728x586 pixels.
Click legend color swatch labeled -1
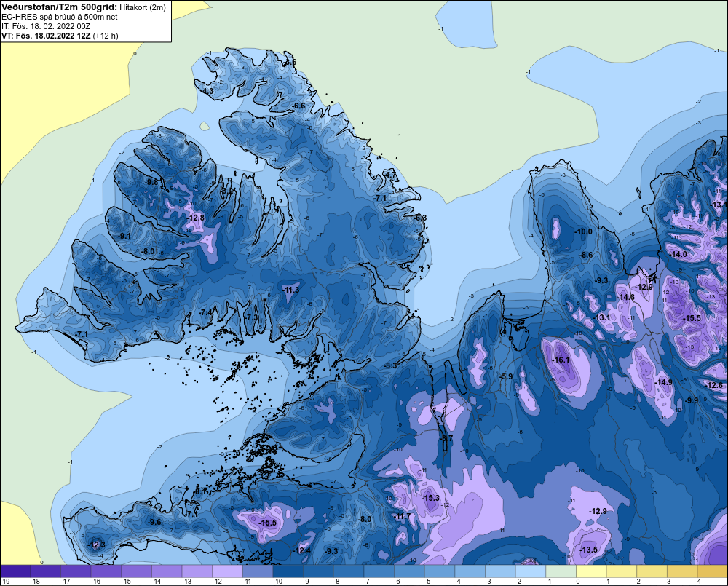(x=561, y=571)
